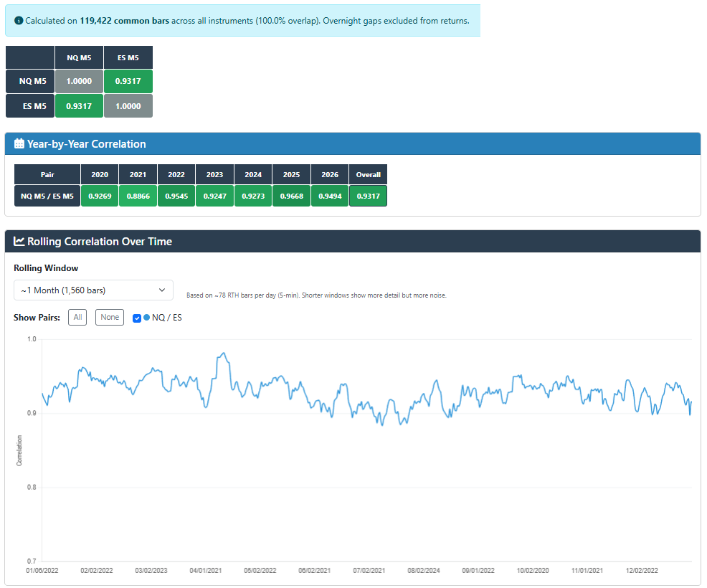Open the Rolling Window dropdown
This screenshot has height=588, width=707.
point(93,290)
